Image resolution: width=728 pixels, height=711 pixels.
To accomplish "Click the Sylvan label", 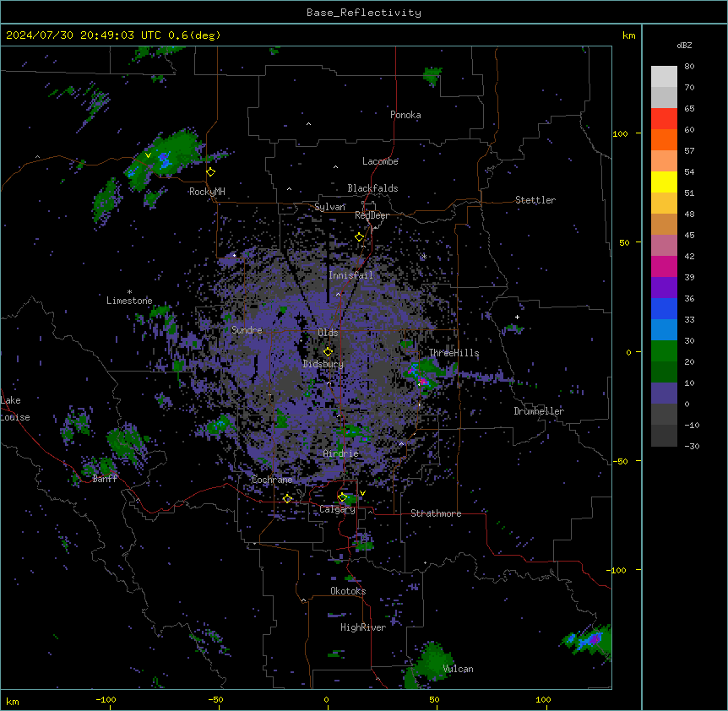I will click(x=329, y=207).
